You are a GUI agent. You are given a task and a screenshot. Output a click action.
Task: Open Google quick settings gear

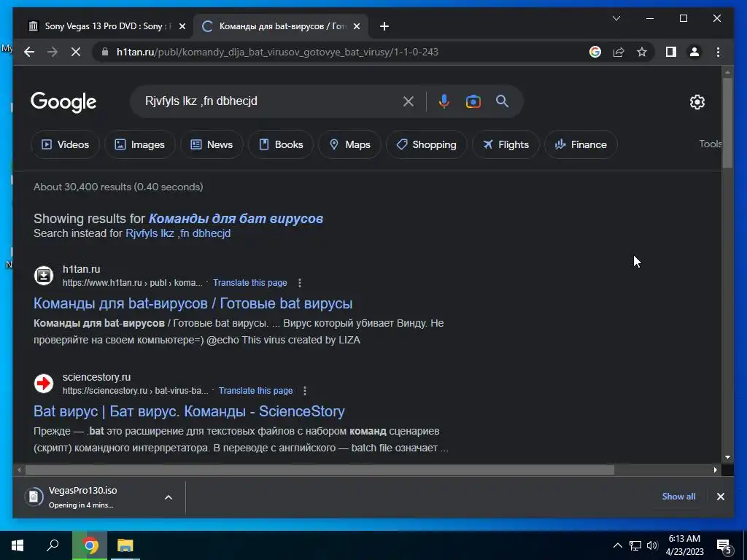[697, 101]
